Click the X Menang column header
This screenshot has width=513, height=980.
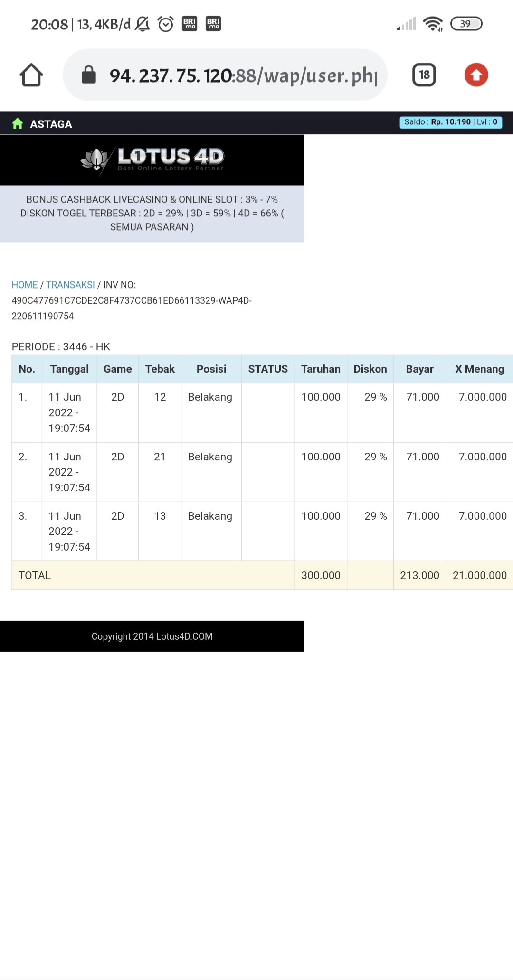pyautogui.click(x=479, y=369)
